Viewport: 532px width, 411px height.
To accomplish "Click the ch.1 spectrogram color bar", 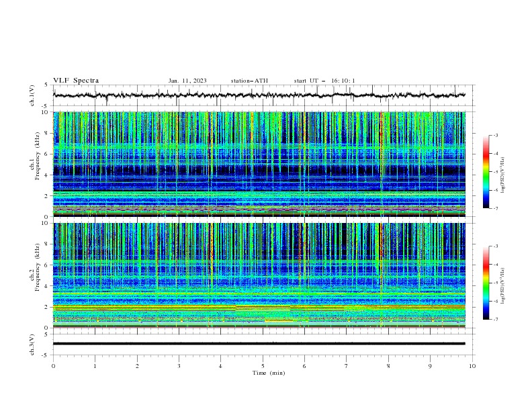I will [x=486, y=171].
